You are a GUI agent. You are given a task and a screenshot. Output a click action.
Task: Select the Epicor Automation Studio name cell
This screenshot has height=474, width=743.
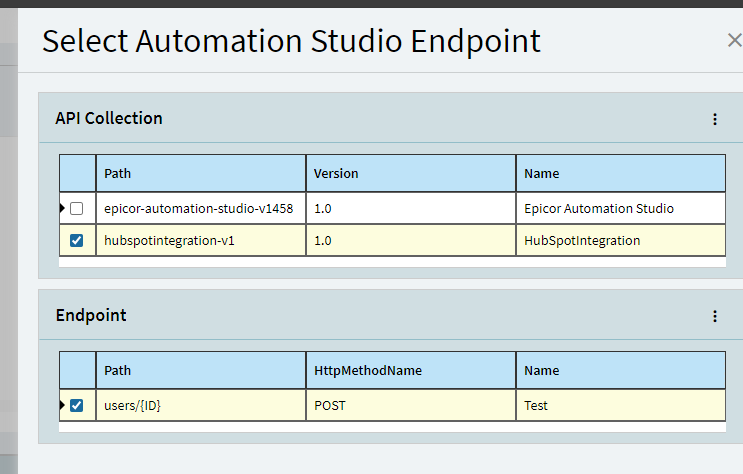(x=621, y=209)
